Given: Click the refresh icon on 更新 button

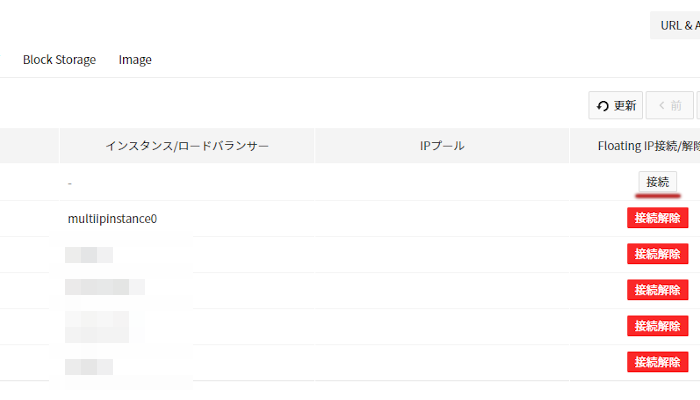Looking at the screenshot, I should (603, 106).
